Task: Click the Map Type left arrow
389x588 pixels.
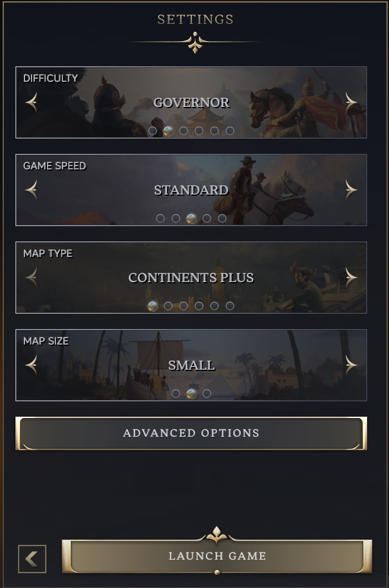Action: tap(32, 278)
